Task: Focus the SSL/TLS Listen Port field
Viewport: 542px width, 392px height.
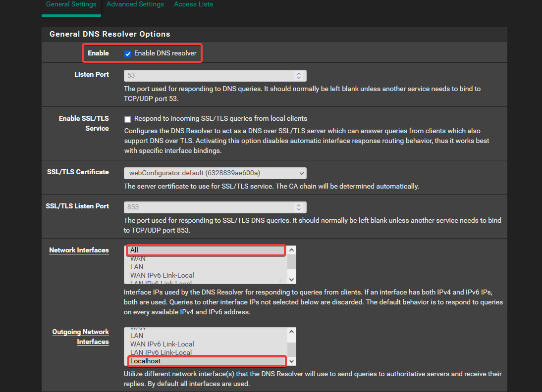Action: (x=208, y=207)
